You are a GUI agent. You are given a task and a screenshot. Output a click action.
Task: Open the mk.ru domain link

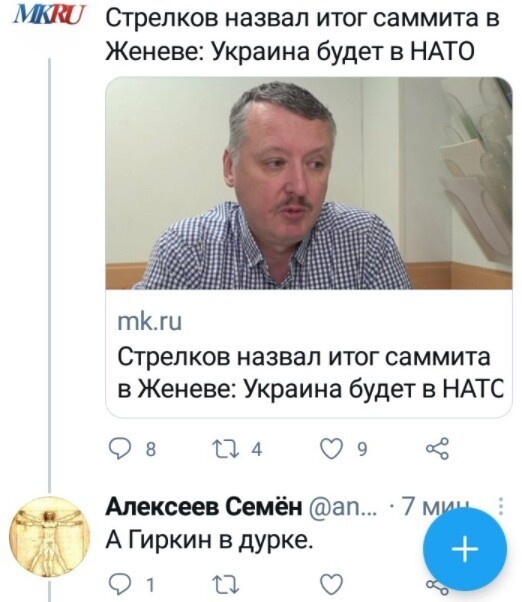coord(149,322)
